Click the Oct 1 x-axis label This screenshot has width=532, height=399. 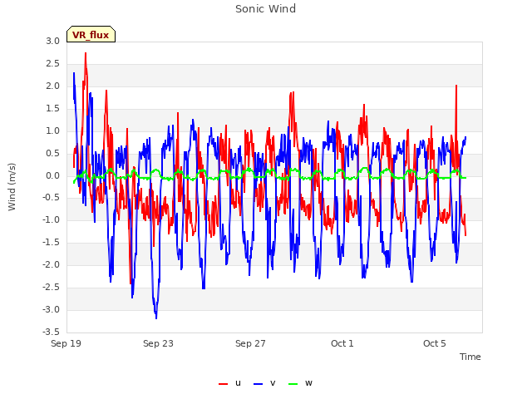pyautogui.click(x=342, y=343)
